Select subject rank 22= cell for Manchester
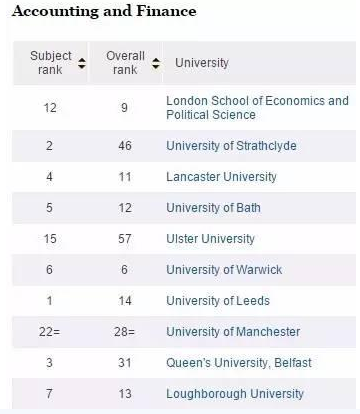 point(49,332)
